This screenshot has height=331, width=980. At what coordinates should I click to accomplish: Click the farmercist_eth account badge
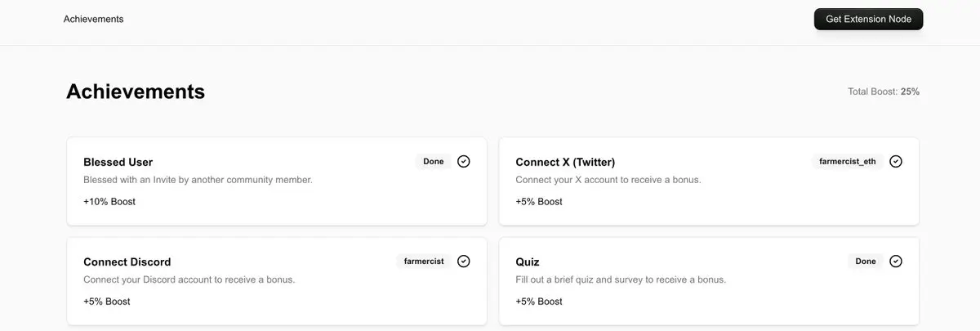click(x=848, y=161)
